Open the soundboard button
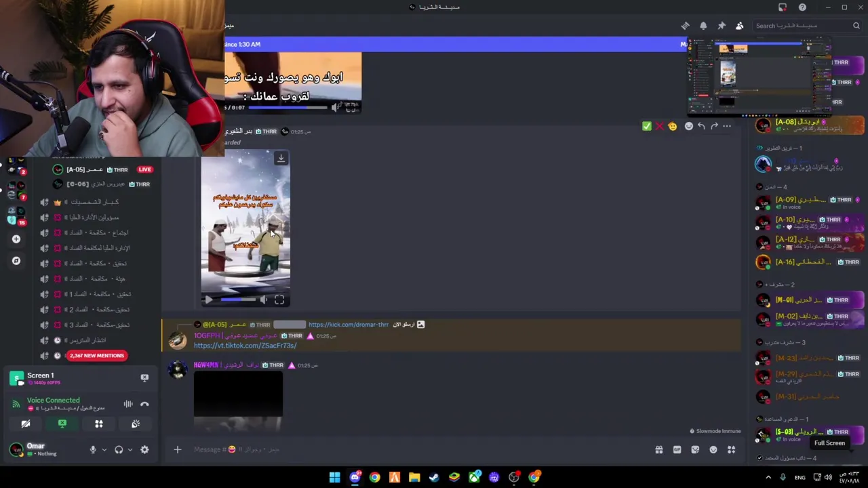 pos(136,424)
